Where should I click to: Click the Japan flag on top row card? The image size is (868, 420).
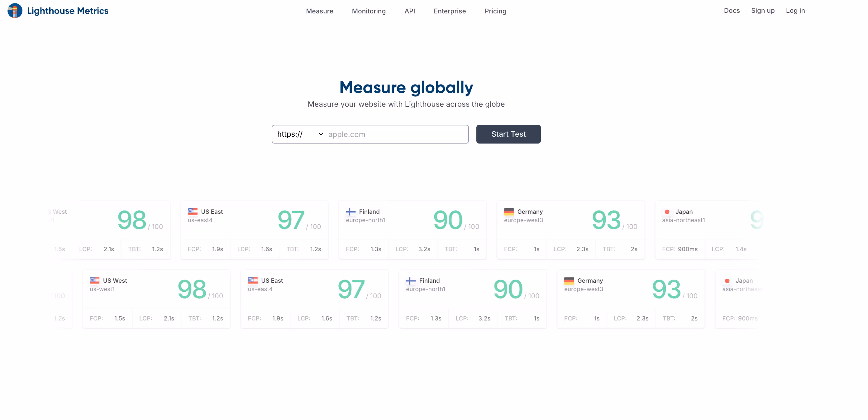(x=667, y=212)
